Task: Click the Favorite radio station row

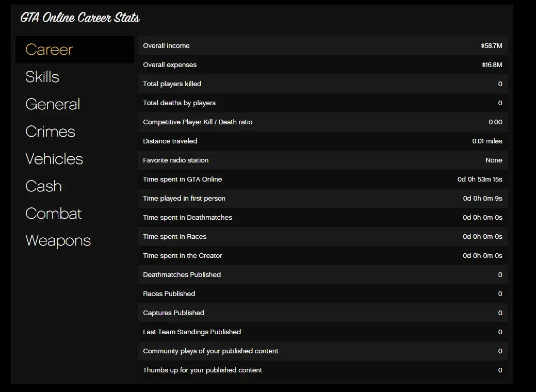Action: coord(322,160)
